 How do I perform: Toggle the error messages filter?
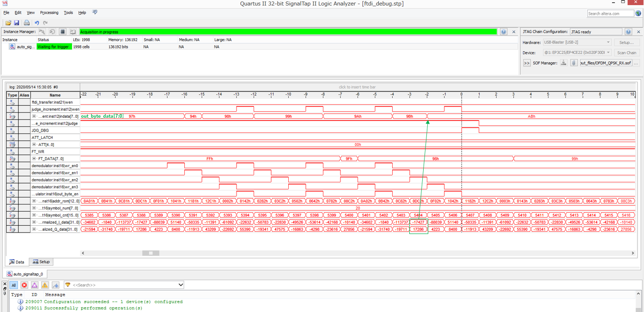24,285
